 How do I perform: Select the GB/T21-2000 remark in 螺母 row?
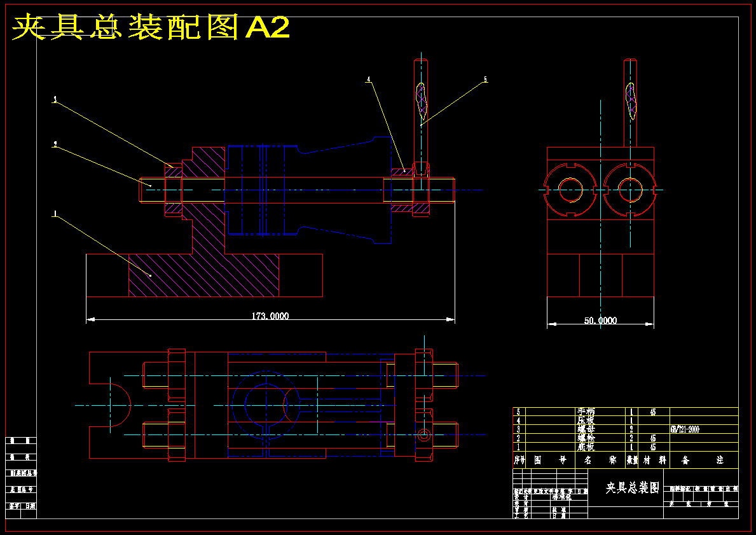pos(685,429)
